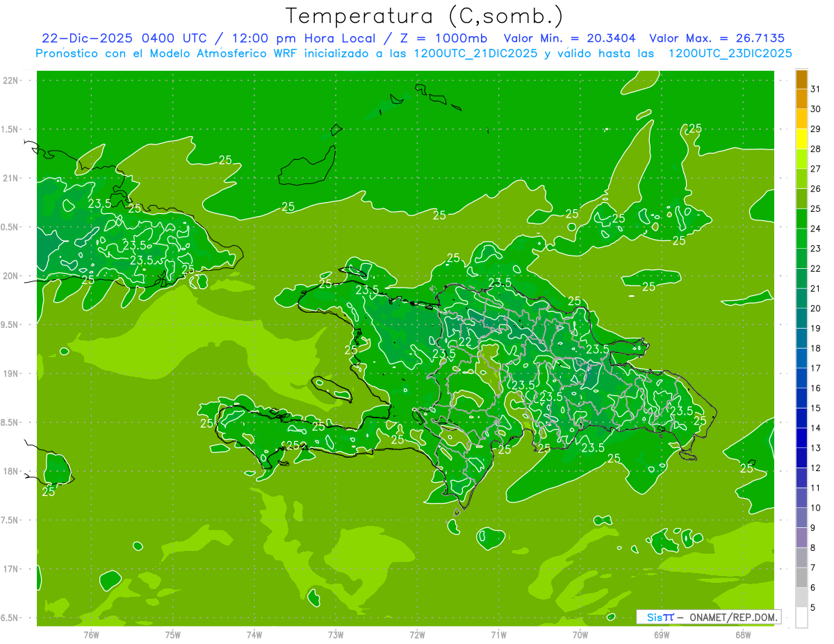Click the "69W" longitude axis label
The height and width of the screenshot is (644, 834).
pos(662,635)
